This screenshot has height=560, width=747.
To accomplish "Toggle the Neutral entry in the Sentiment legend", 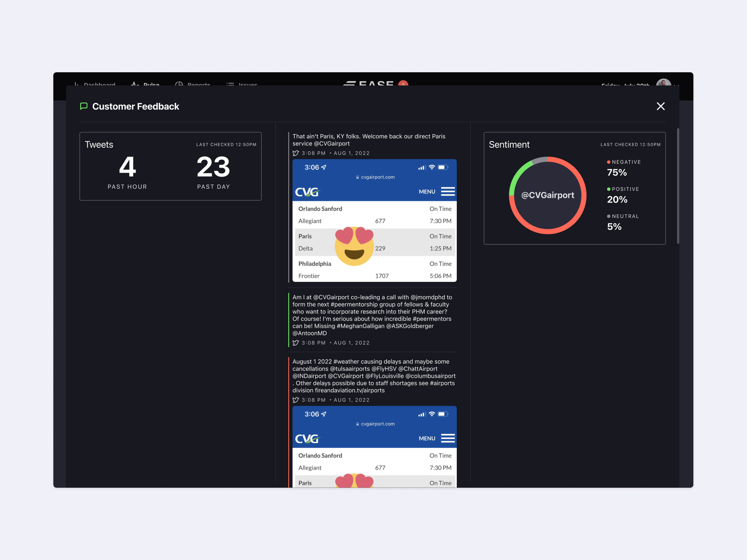I will pyautogui.click(x=623, y=216).
